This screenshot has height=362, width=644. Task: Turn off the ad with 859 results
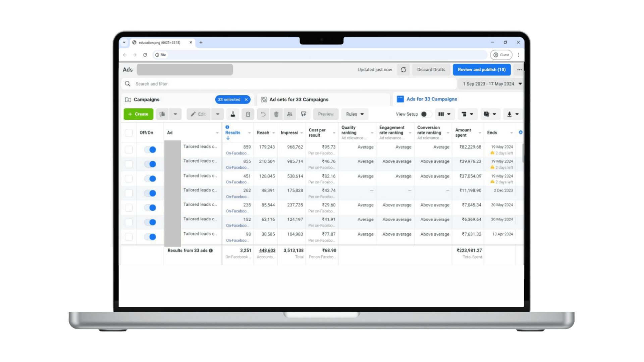point(150,149)
